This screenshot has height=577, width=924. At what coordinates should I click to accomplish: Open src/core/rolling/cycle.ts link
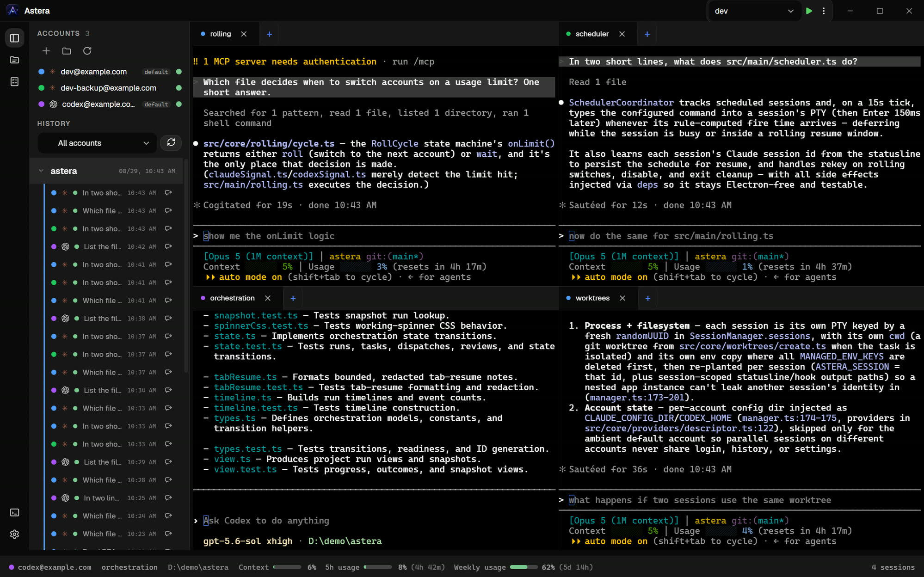[x=269, y=144]
